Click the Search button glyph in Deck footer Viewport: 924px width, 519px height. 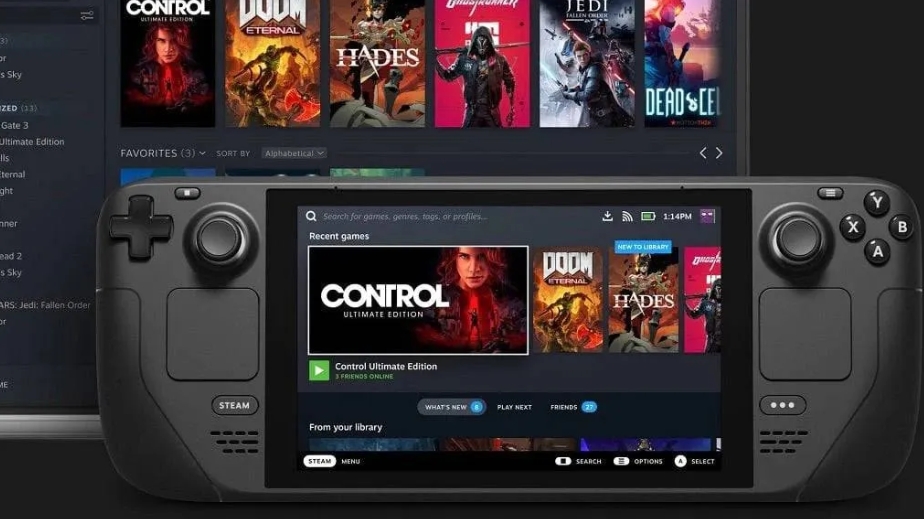[563, 461]
